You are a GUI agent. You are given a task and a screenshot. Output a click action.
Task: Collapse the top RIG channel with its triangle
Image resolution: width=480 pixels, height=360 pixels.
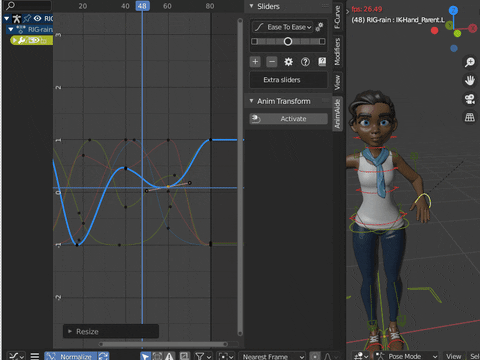(x=7, y=19)
